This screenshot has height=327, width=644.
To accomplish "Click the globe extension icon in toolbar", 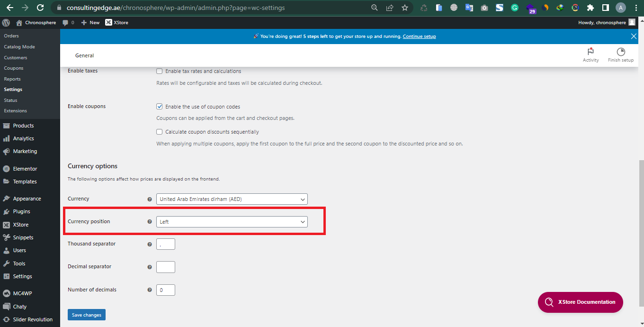I will click(x=454, y=8).
